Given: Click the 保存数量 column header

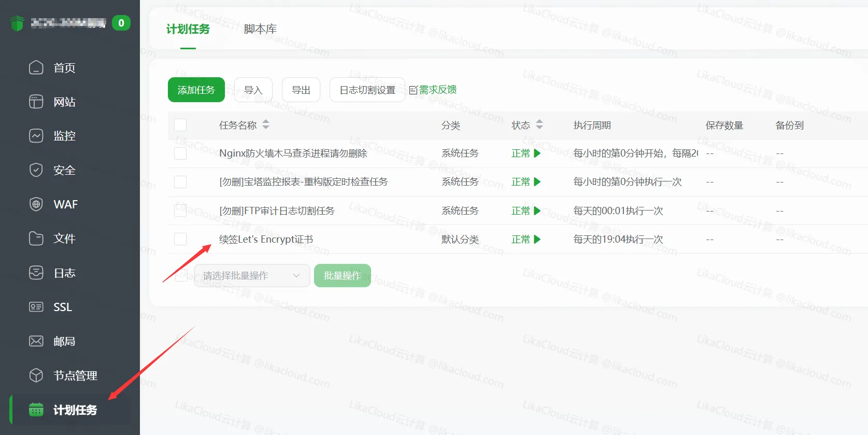Looking at the screenshot, I should coord(724,125).
